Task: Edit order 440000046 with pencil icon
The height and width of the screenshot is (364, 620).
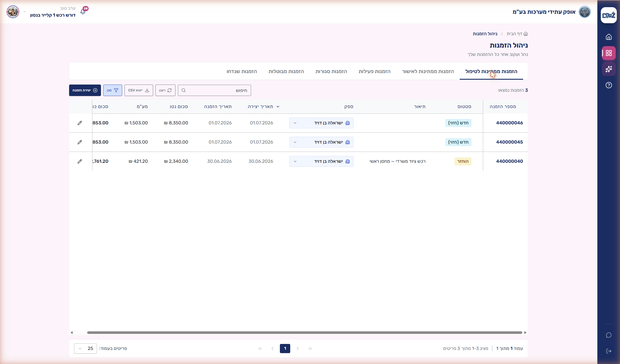Action: [80, 123]
